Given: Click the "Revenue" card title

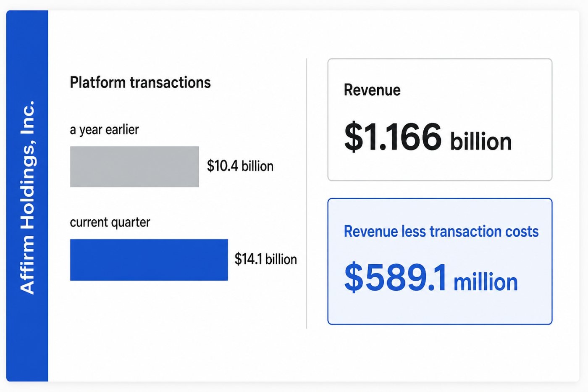Looking at the screenshot, I should (x=372, y=90).
